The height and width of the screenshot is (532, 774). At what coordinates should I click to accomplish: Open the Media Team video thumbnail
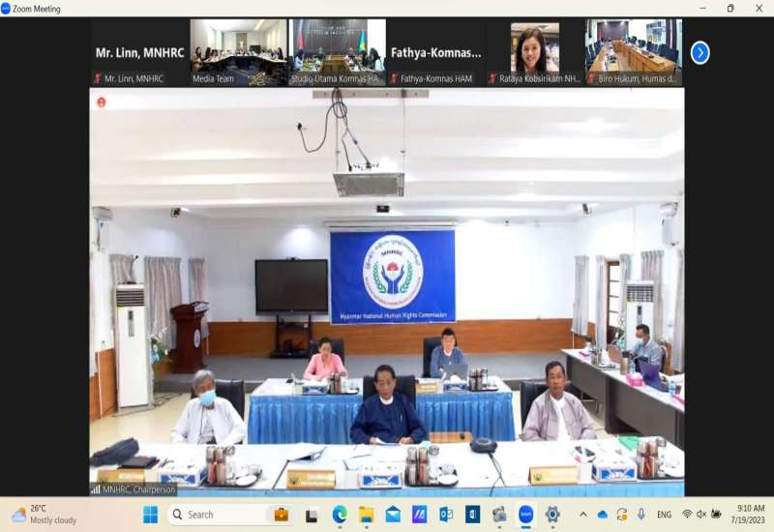tap(239, 51)
